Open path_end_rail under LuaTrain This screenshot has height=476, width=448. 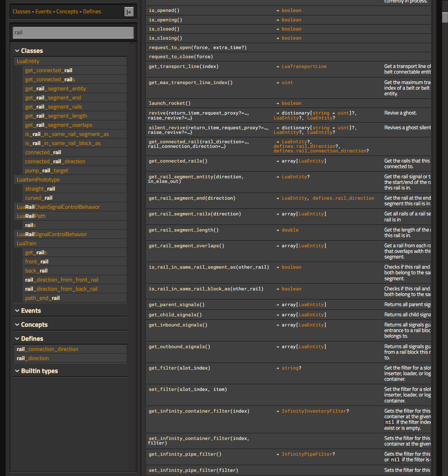tap(42, 298)
